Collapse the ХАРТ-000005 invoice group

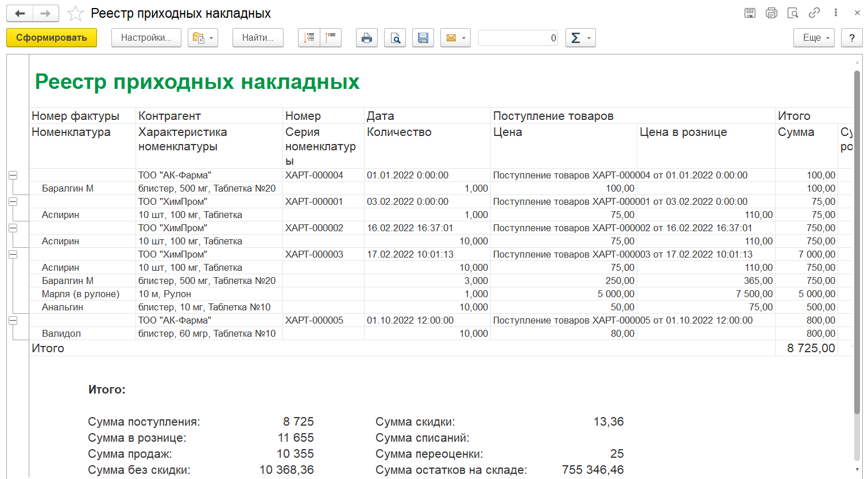(x=13, y=321)
